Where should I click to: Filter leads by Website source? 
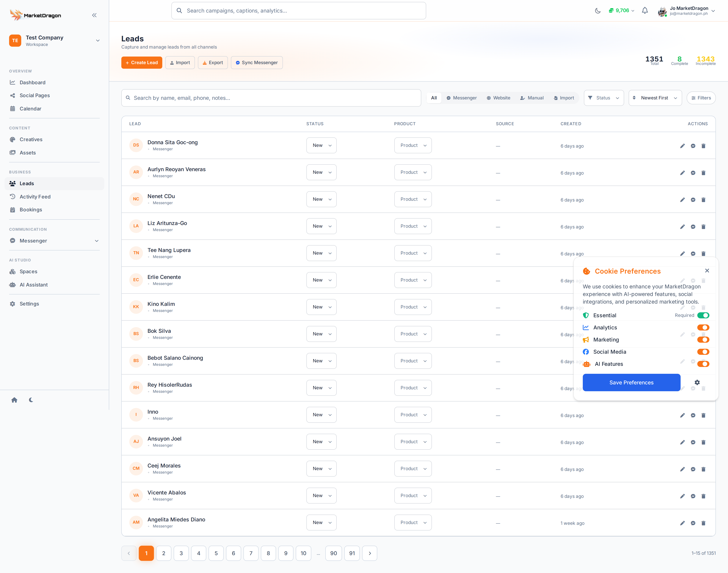click(498, 98)
